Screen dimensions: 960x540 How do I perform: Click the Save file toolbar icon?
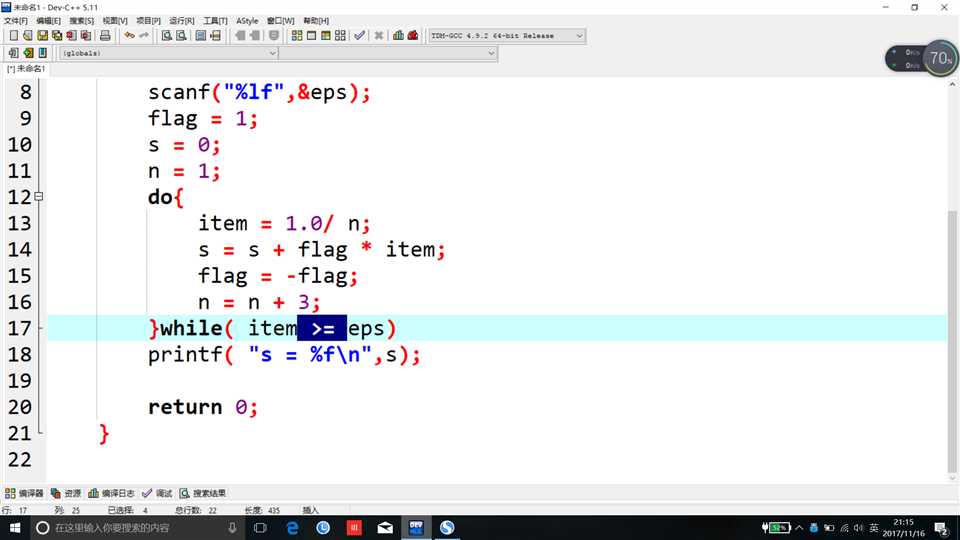tap(42, 36)
